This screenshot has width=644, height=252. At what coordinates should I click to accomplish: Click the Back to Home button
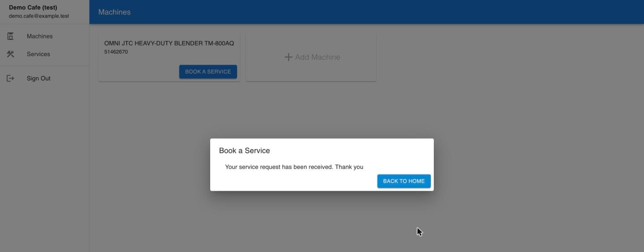click(404, 181)
